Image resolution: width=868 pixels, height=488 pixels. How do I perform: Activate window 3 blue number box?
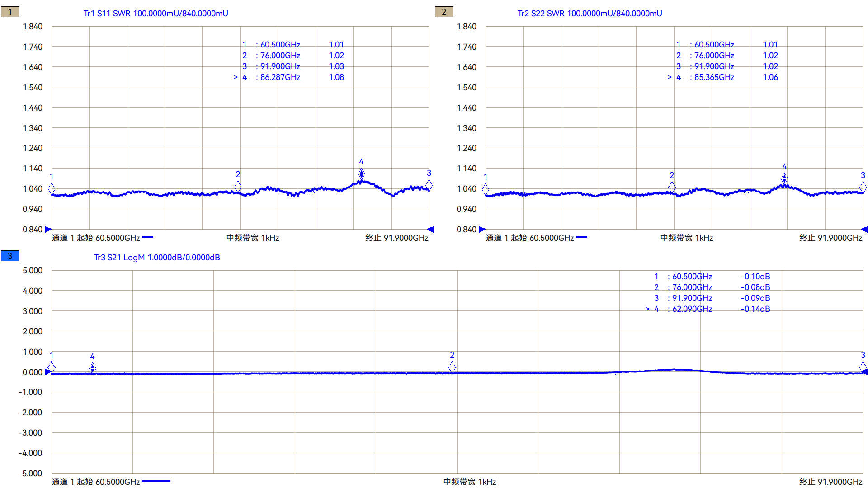coord(10,256)
